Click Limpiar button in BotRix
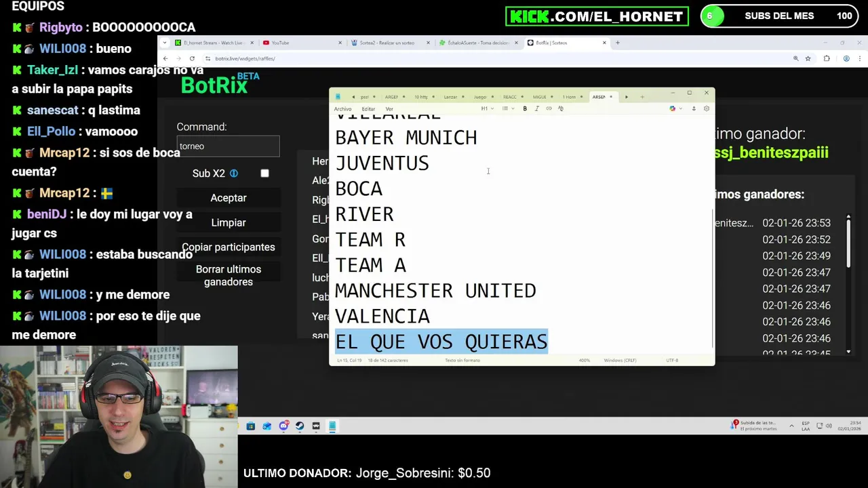868x488 pixels. click(229, 222)
